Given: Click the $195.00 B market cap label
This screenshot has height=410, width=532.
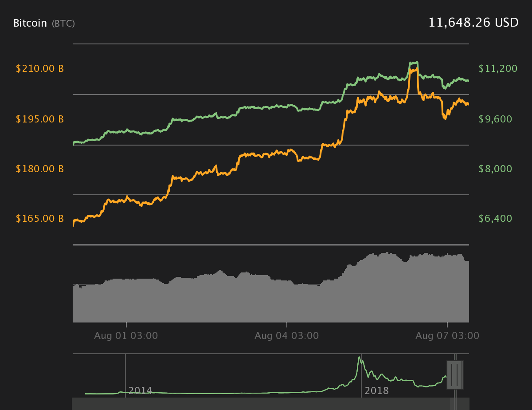Looking at the screenshot, I should (40, 119).
